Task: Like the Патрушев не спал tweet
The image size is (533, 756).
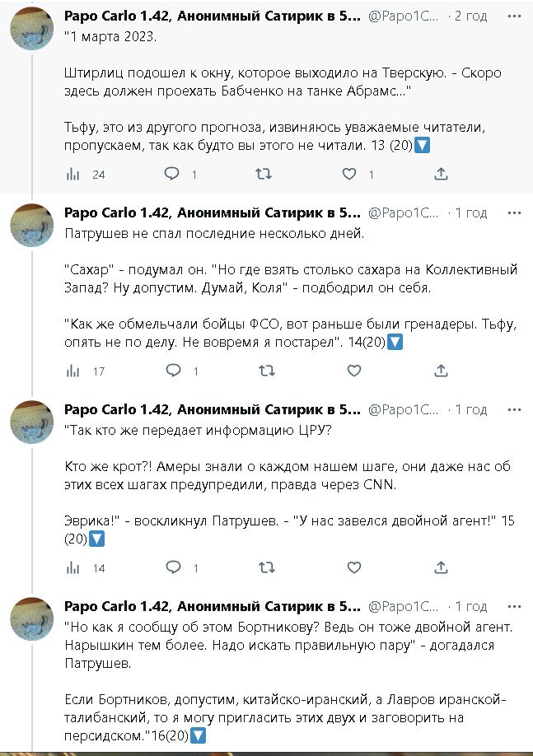Action: (354, 371)
